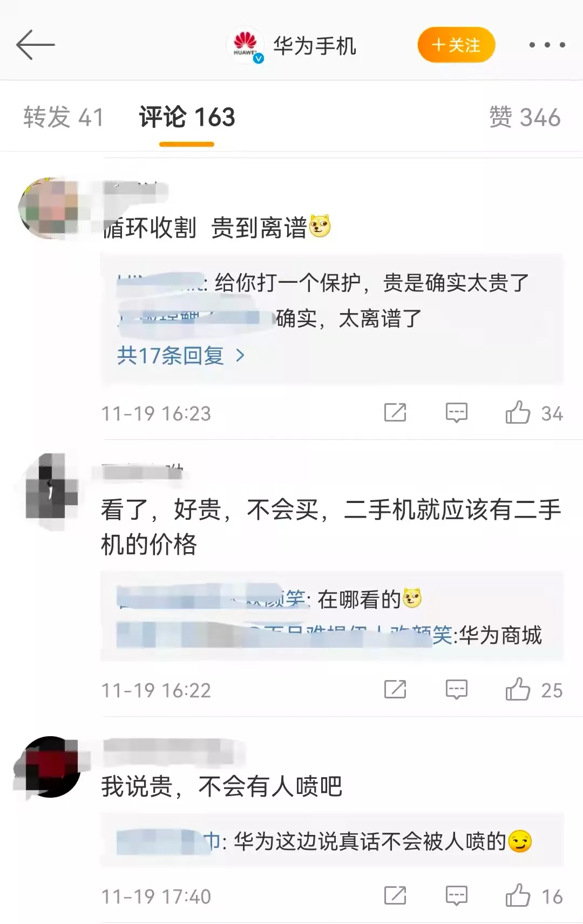Screen dimensions: 583x924
Task: Reply to the 11-19 17:40 comment
Action: (x=456, y=896)
